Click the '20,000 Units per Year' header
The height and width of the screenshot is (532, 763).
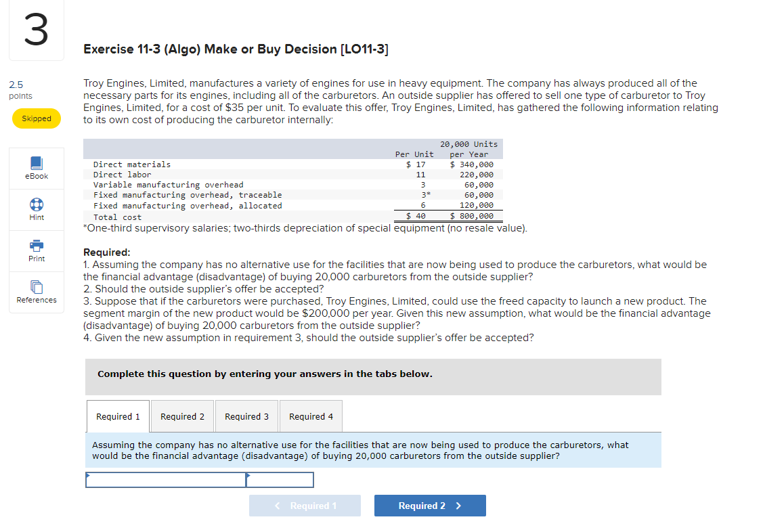point(468,150)
